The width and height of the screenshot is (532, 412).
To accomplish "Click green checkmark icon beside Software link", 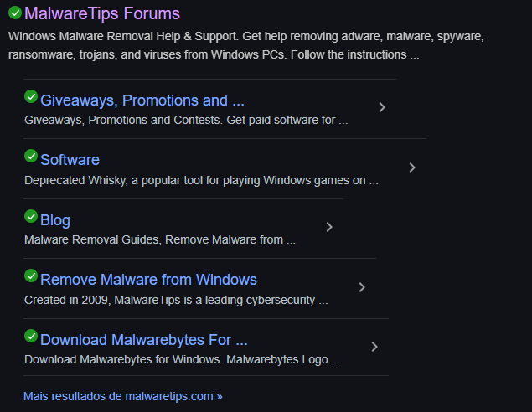I will point(31,156).
